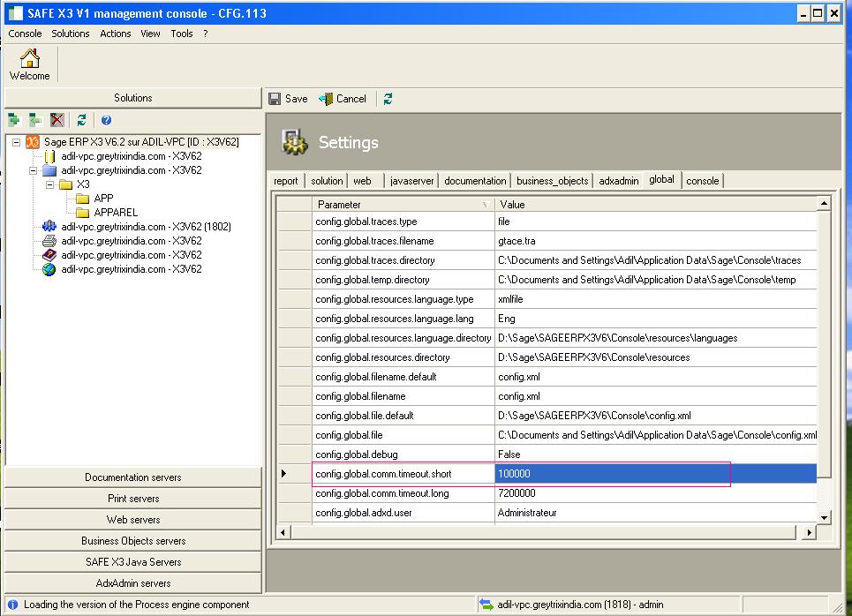Click the print server printer icon in tree
The height and width of the screenshot is (616, 852).
pyautogui.click(x=49, y=241)
